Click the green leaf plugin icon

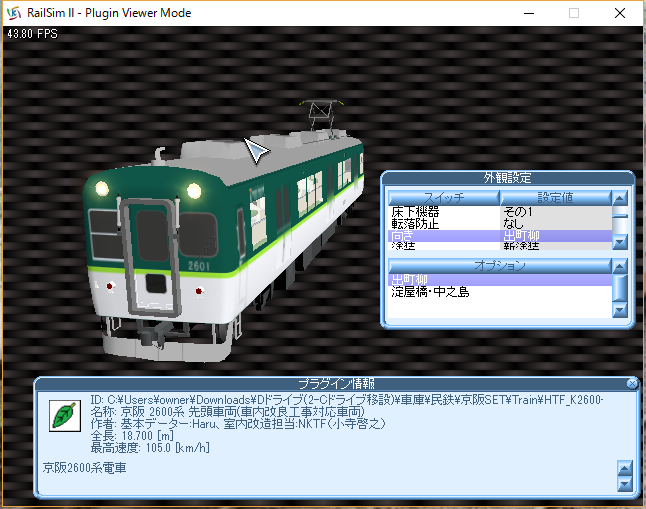(x=65, y=416)
